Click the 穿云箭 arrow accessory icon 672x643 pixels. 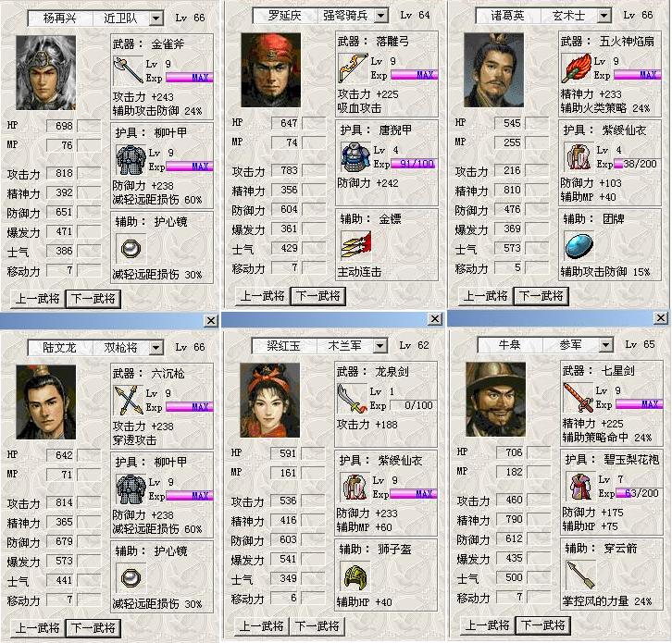click(x=579, y=575)
